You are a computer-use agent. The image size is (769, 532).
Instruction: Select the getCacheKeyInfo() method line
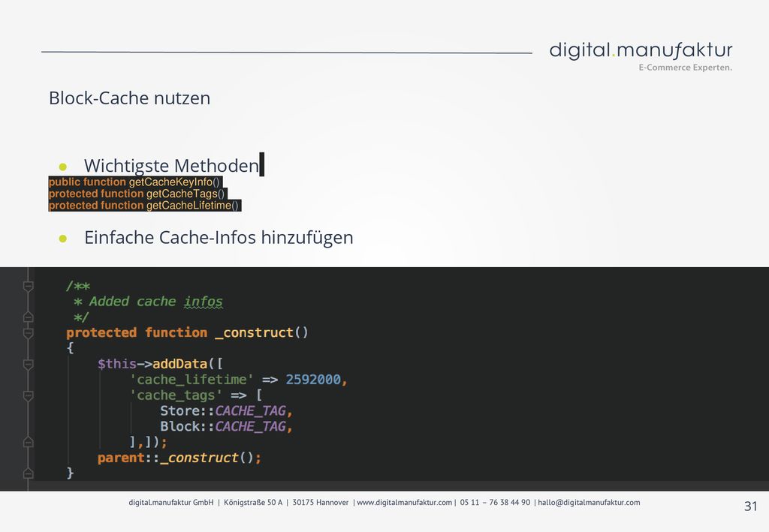click(x=135, y=182)
